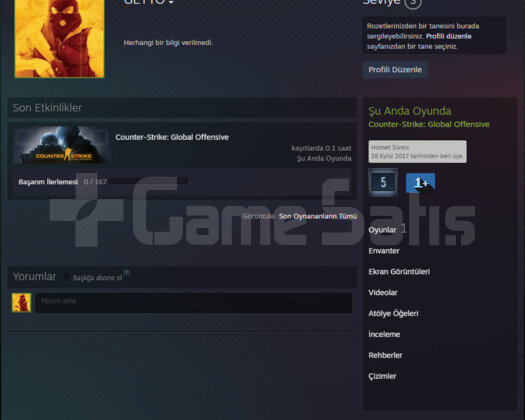Open the Şu Anda Oyunda game link
The height and width of the screenshot is (420, 525).
pyautogui.click(x=429, y=124)
